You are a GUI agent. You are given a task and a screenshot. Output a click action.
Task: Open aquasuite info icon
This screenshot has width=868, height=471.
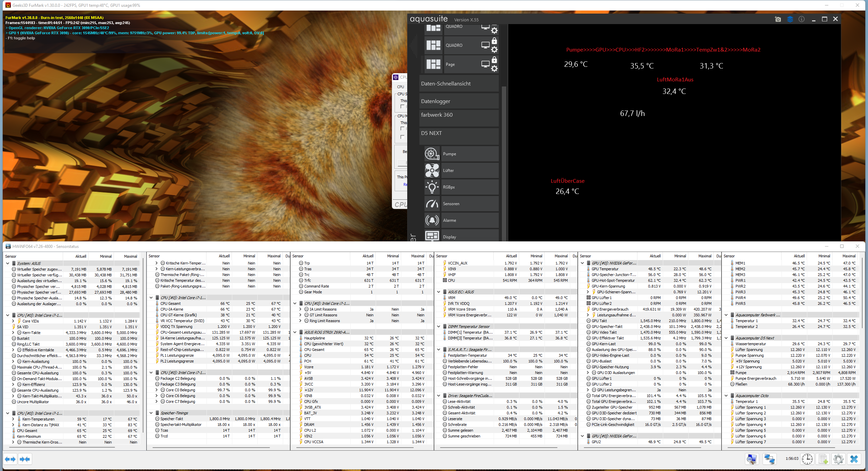click(802, 19)
